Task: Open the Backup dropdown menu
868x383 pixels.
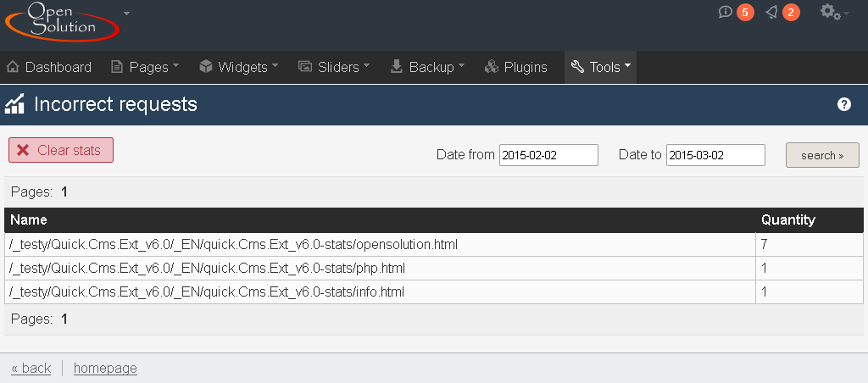Action: (427, 67)
